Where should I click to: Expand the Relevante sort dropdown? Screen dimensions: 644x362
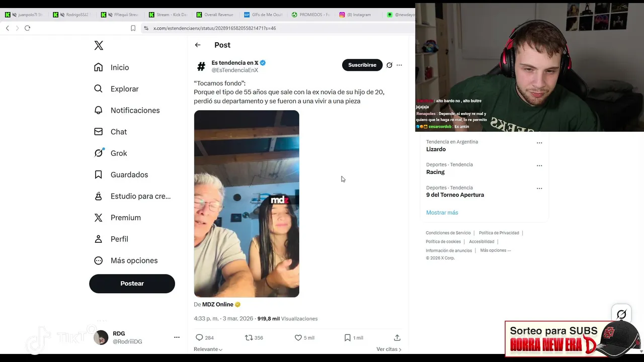pyautogui.click(x=208, y=349)
